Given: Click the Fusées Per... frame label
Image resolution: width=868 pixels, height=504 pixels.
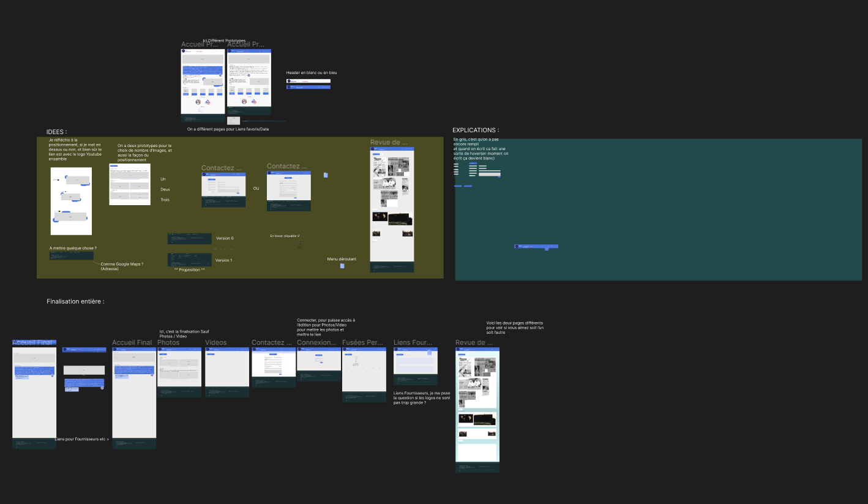Looking at the screenshot, I should (x=362, y=342).
